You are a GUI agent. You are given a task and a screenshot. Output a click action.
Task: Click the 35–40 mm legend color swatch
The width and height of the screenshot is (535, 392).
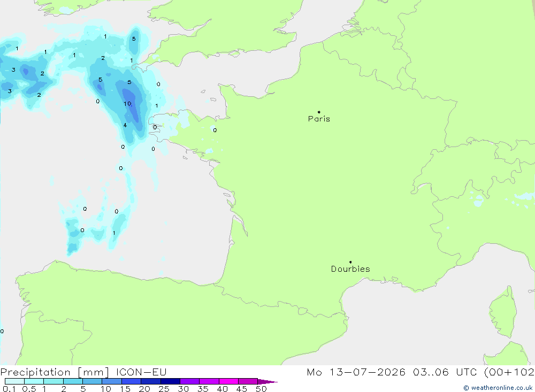[x=209, y=381]
